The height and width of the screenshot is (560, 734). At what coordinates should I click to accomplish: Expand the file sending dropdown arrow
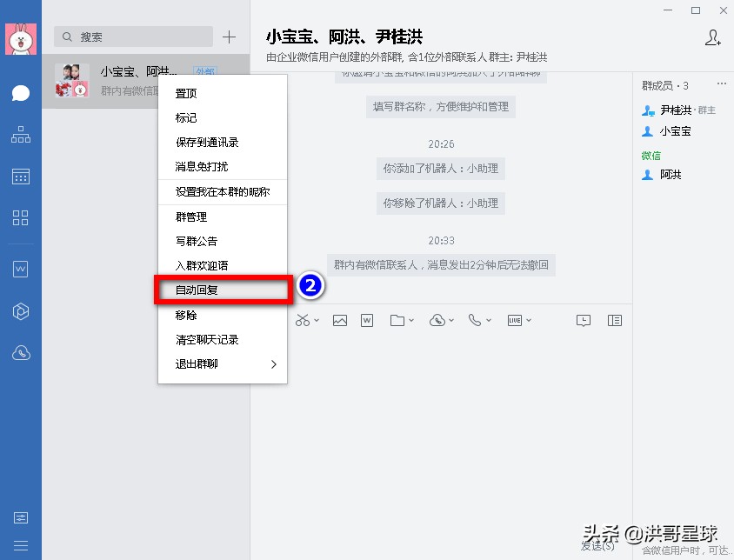pos(410,321)
